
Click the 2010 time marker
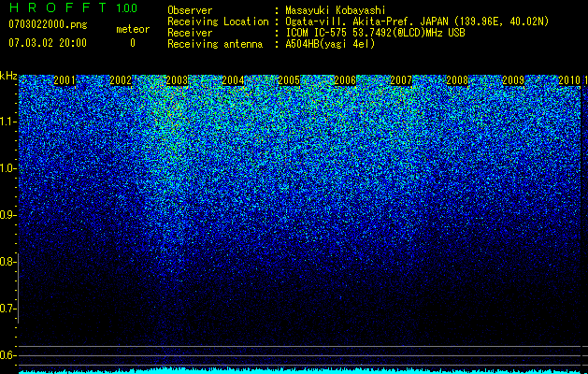tap(569, 80)
